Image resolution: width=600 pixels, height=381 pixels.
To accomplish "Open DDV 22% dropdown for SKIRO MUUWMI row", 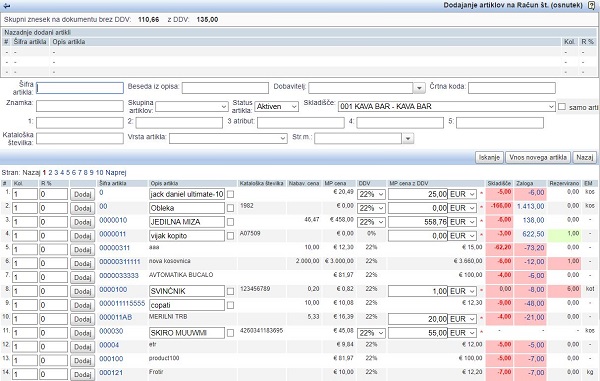I will (x=371, y=333).
